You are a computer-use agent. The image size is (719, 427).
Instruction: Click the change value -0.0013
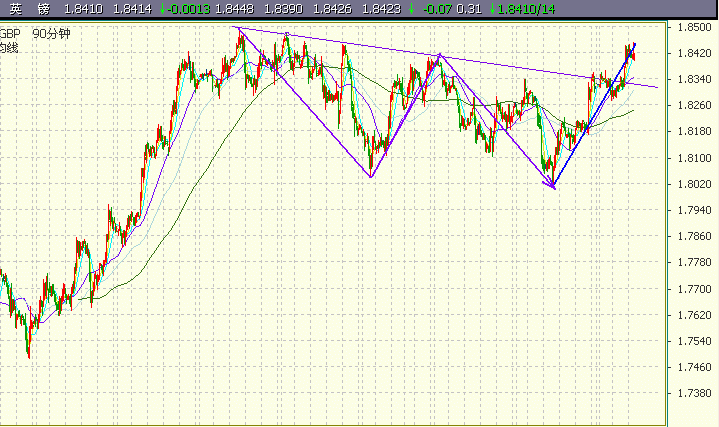(x=188, y=9)
